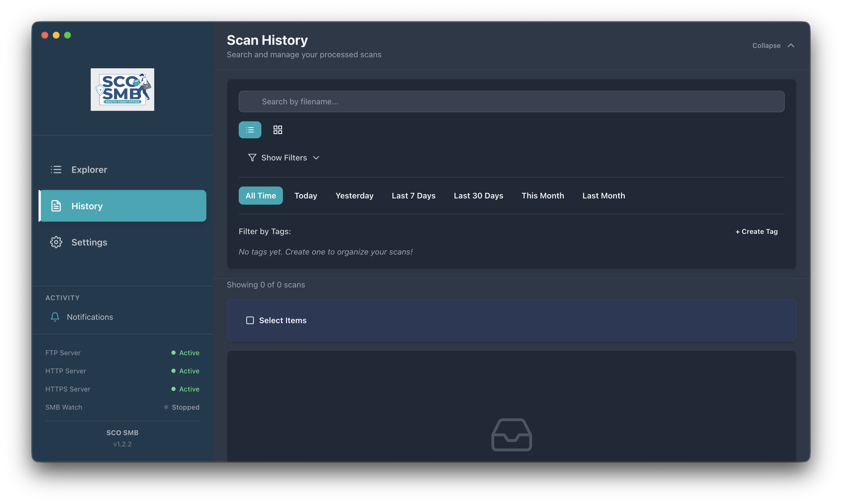
Task: Select the All Time date range
Action: 261,196
